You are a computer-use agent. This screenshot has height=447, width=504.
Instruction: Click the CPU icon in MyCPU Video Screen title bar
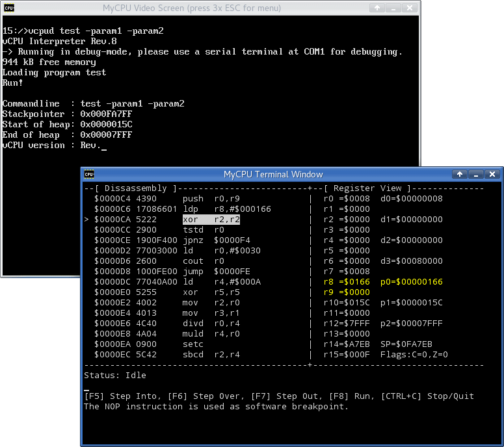[8, 8]
